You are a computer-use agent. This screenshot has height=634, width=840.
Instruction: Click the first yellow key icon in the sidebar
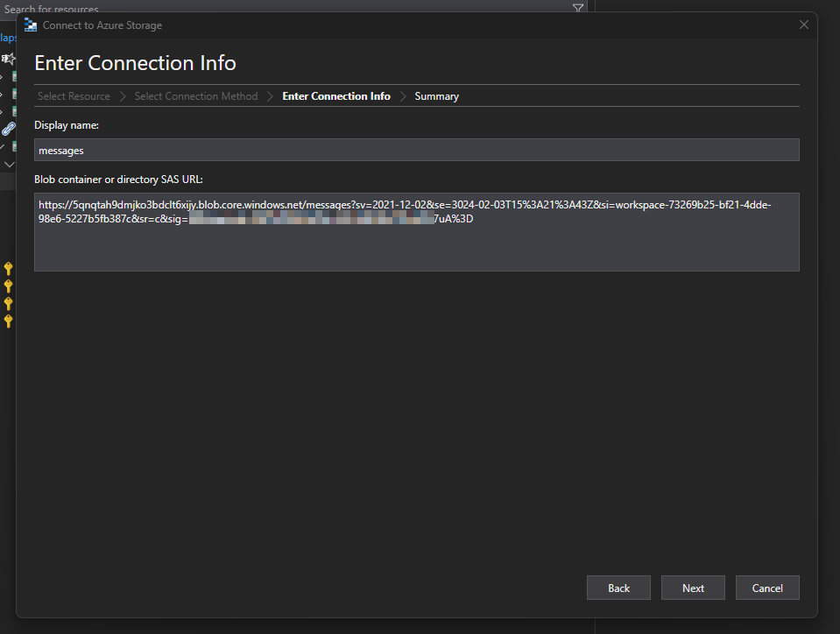(x=9, y=268)
